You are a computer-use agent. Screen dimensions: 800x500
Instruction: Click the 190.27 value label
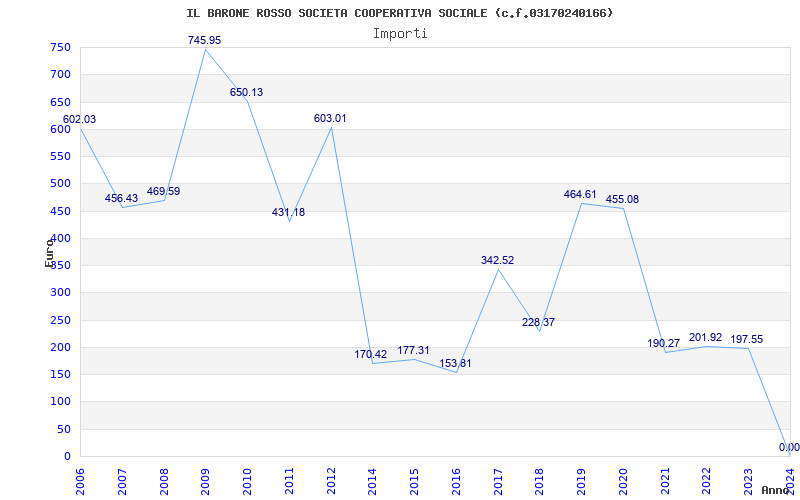664,343
